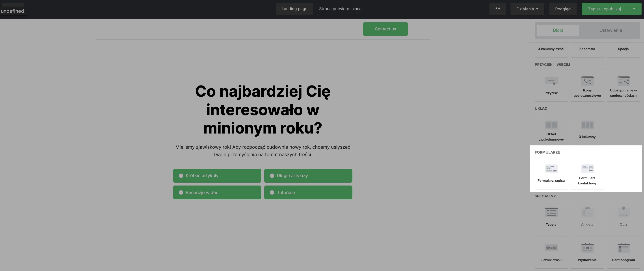The image size is (644, 271).
Task: Click the Zapisz i opublikuj button
Action: point(604,9)
